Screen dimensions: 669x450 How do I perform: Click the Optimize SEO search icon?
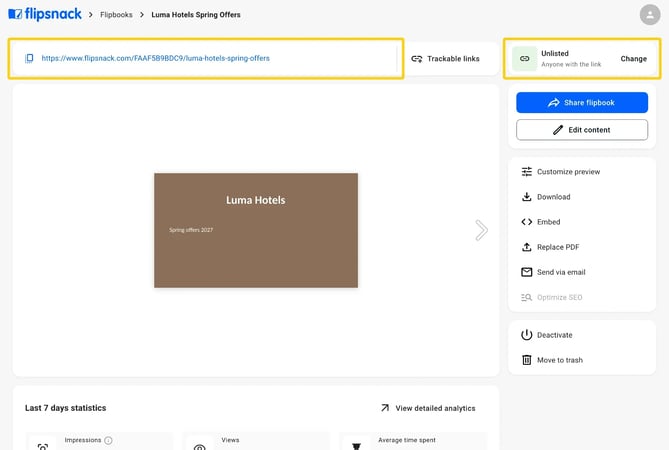(526, 297)
